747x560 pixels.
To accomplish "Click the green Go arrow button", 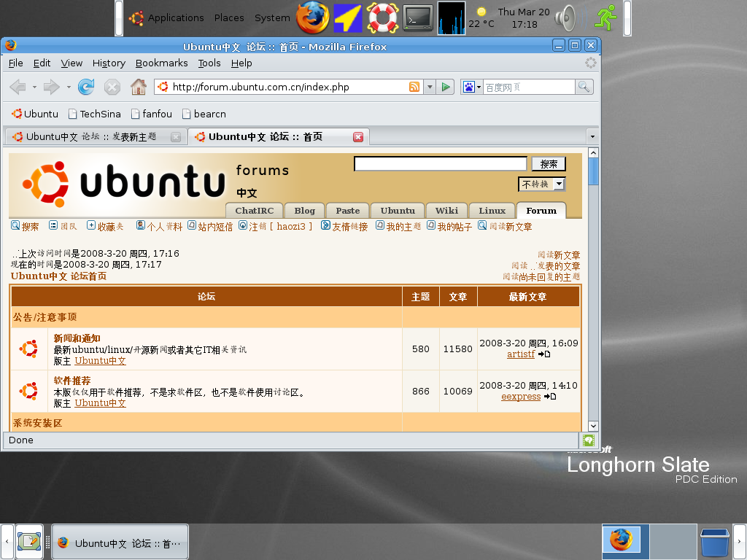I will [x=446, y=87].
